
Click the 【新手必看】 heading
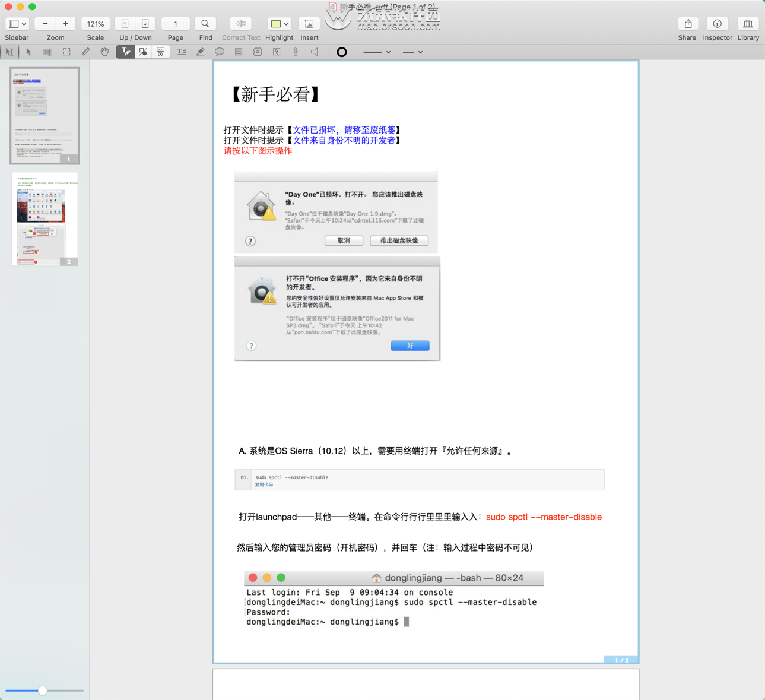click(x=276, y=94)
